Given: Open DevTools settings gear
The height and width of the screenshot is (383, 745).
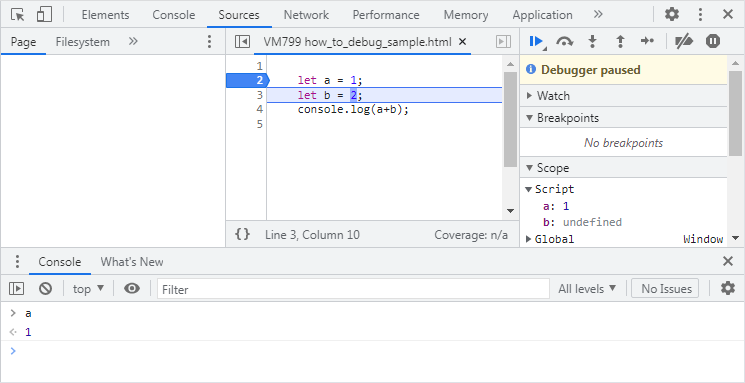Looking at the screenshot, I should tap(672, 14).
